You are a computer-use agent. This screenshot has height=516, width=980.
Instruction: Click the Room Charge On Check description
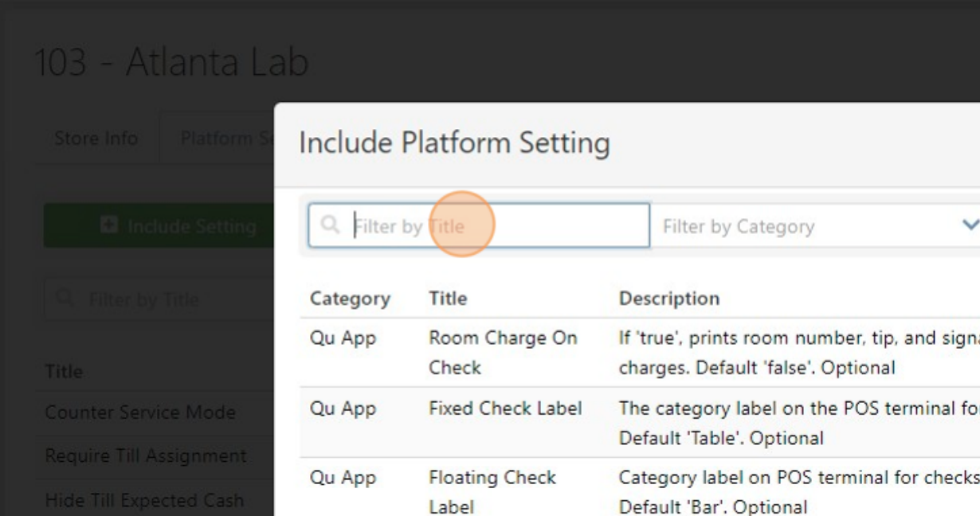click(799, 353)
